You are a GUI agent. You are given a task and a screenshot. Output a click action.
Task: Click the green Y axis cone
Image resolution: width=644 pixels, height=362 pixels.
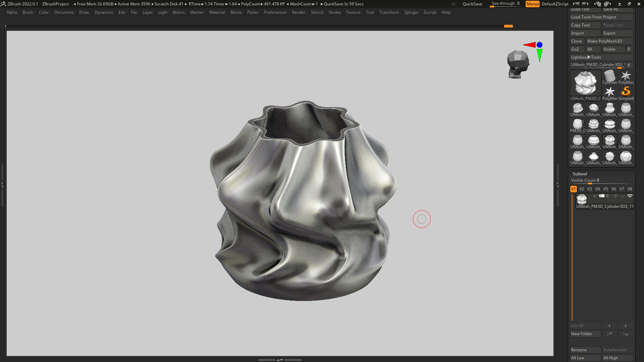pyautogui.click(x=539, y=55)
